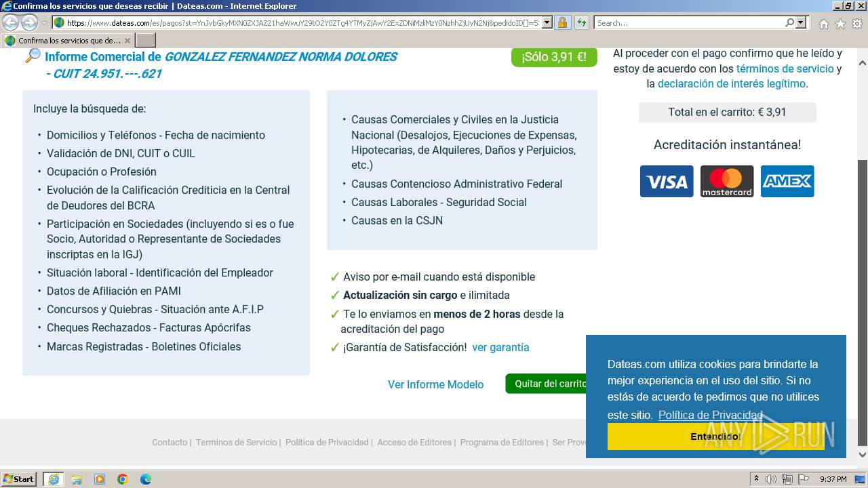This screenshot has width=868, height=488.
Task: Open the Home icon in IE toolbar
Action: pyautogui.click(x=823, y=24)
